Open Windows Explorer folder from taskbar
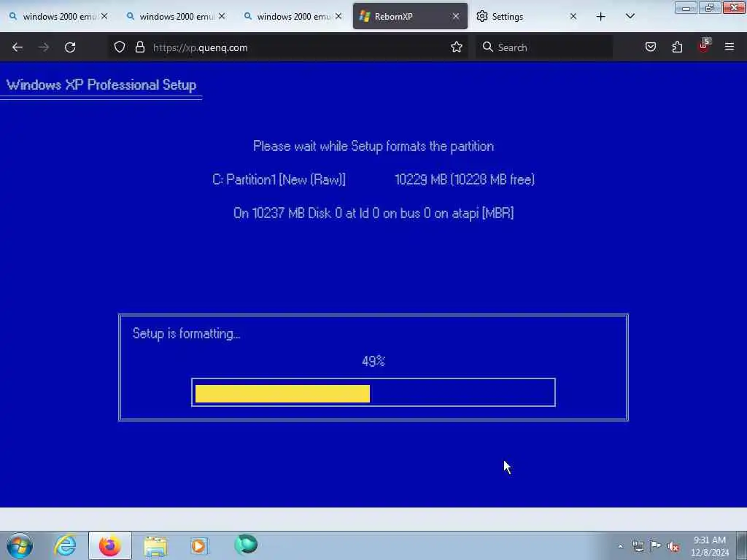747x560 pixels. tap(155, 545)
